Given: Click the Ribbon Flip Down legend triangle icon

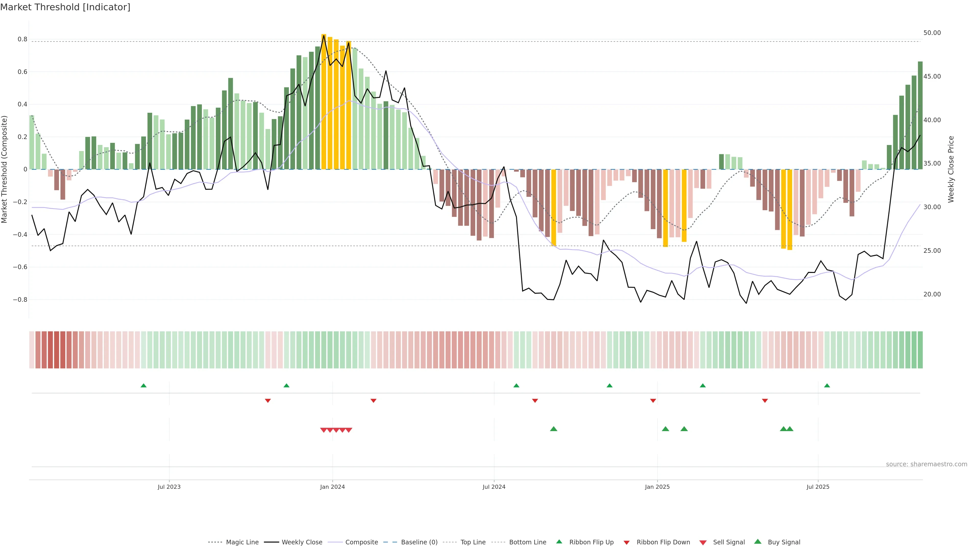Looking at the screenshot, I should click(627, 543).
